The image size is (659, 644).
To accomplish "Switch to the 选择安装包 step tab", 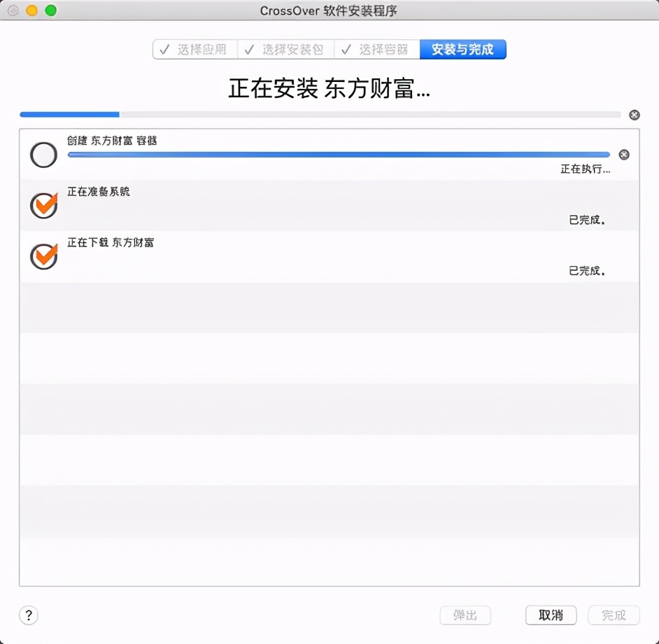I will coord(286,50).
